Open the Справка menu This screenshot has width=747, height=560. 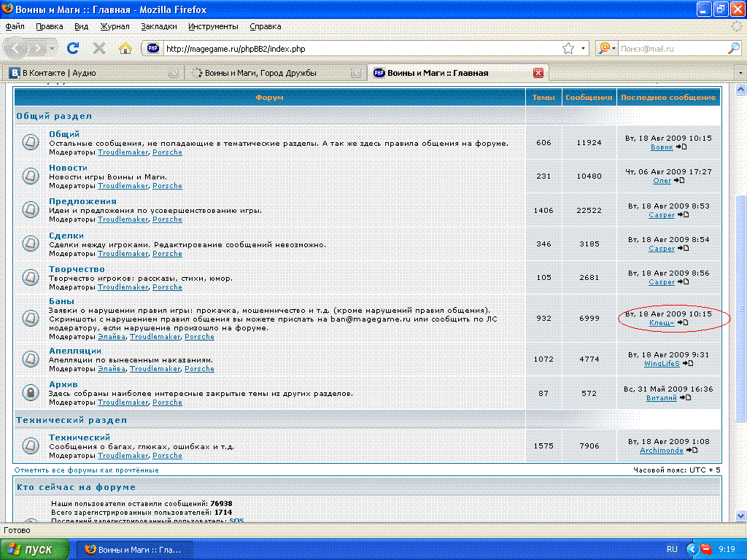tap(266, 27)
